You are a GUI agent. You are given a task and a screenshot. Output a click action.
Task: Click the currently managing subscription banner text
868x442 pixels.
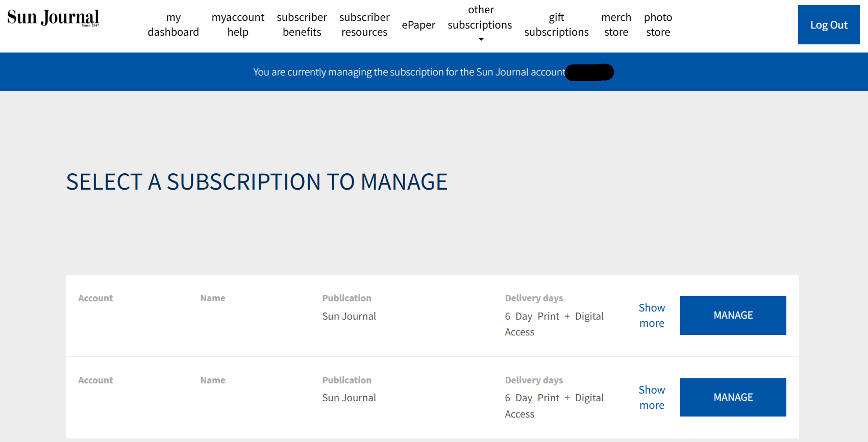coord(409,72)
